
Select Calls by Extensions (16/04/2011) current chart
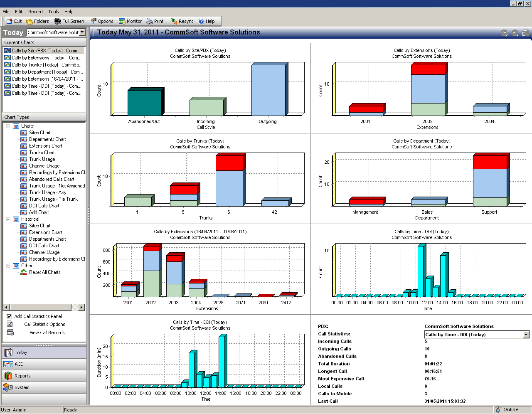tap(43, 79)
